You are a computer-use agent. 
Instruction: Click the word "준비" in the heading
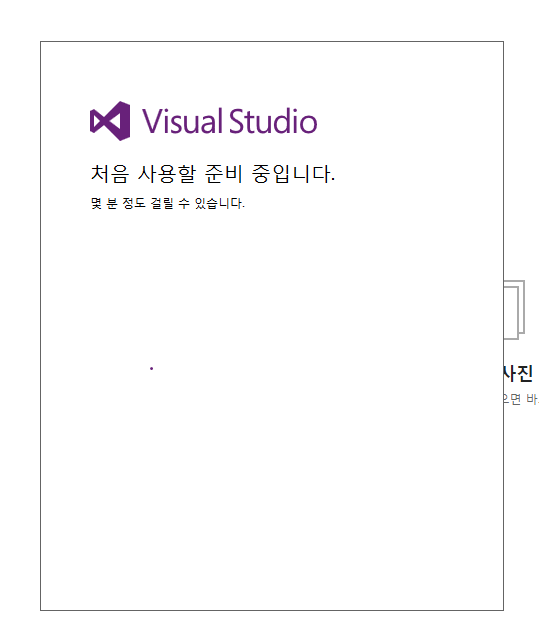coord(223,174)
